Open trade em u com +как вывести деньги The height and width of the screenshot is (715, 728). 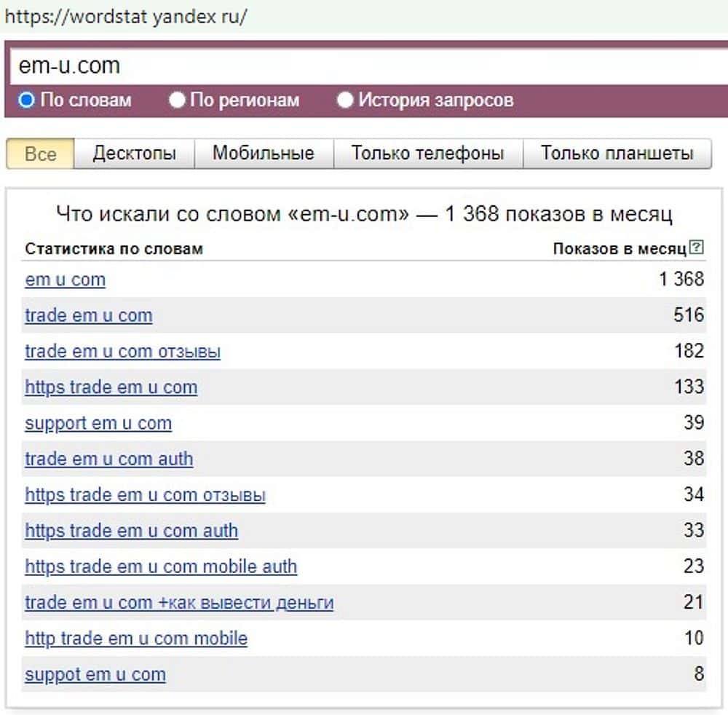[179, 603]
